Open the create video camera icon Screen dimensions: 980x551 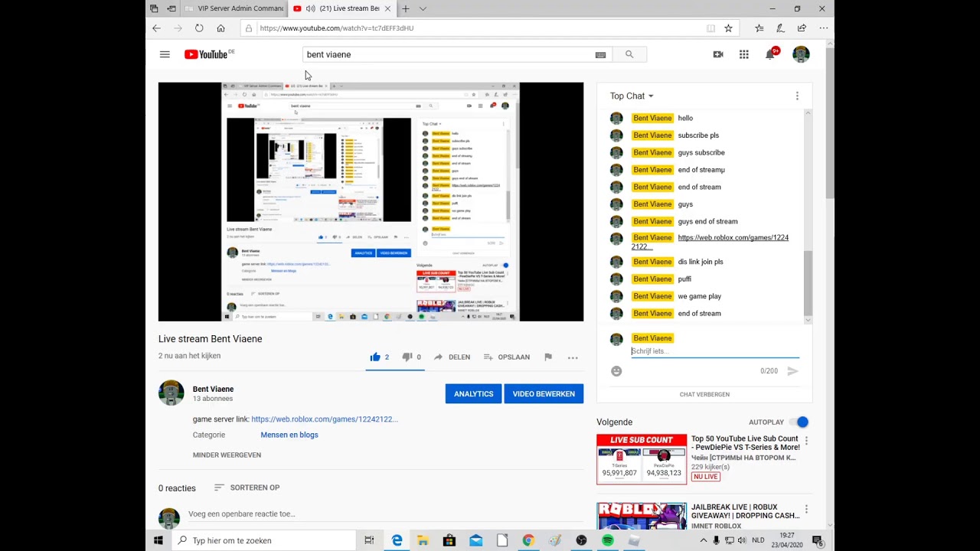pos(718,54)
